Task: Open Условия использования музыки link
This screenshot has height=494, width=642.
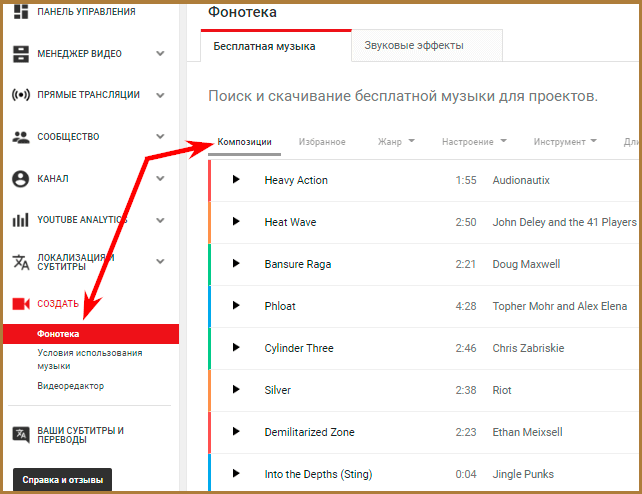Action: click(x=90, y=359)
